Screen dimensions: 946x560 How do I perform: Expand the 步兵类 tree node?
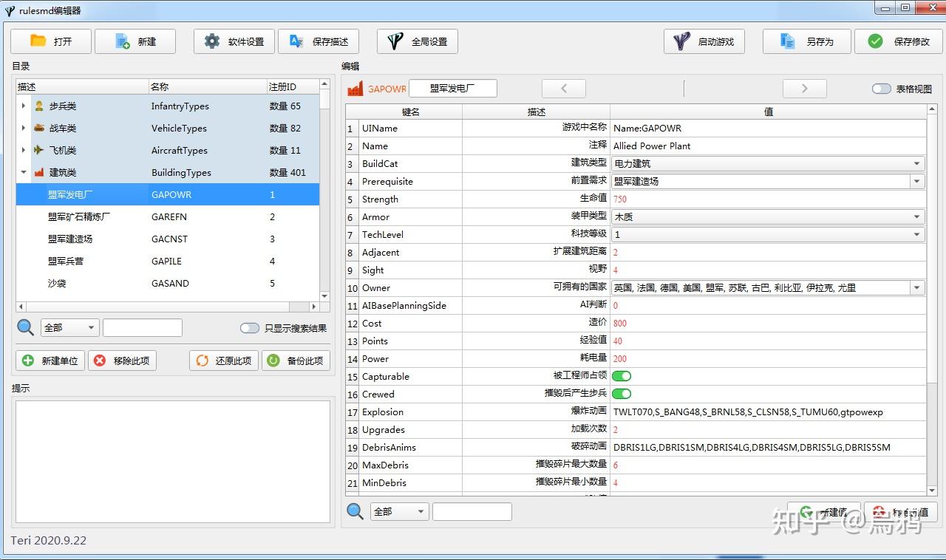click(x=24, y=106)
